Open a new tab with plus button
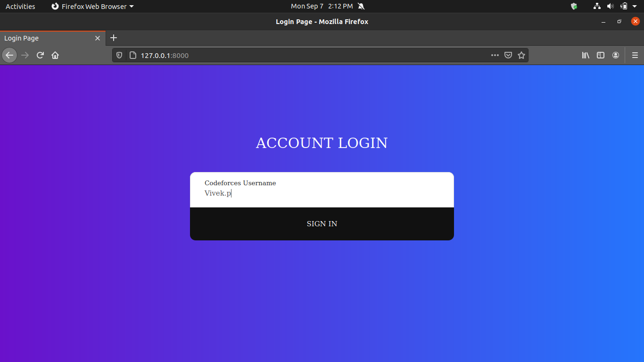Image resolution: width=644 pixels, height=362 pixels. click(x=113, y=38)
